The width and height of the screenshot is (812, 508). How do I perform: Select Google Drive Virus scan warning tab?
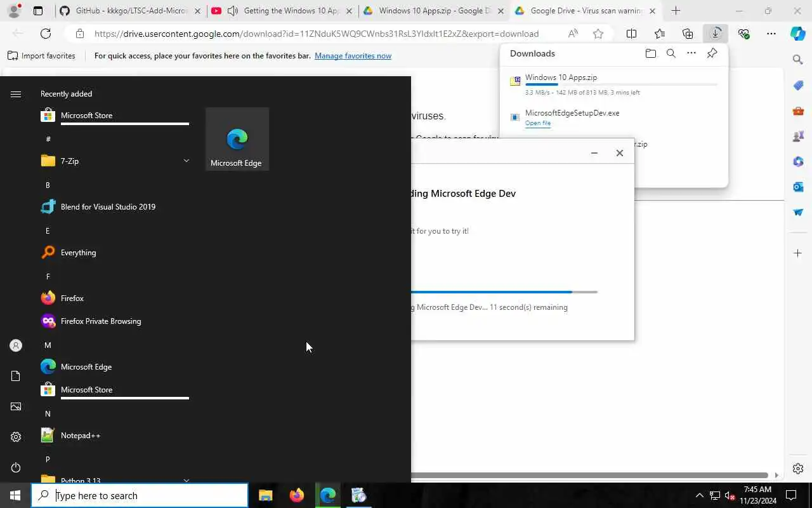(x=586, y=11)
